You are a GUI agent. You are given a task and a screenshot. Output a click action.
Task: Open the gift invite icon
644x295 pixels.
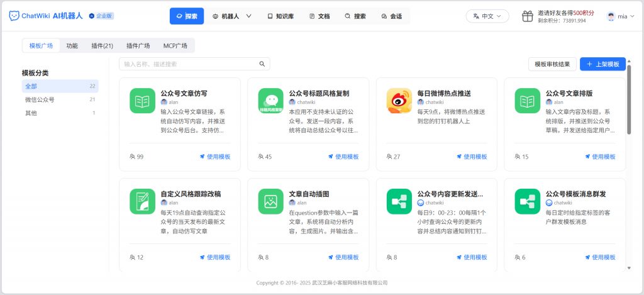[528, 16]
